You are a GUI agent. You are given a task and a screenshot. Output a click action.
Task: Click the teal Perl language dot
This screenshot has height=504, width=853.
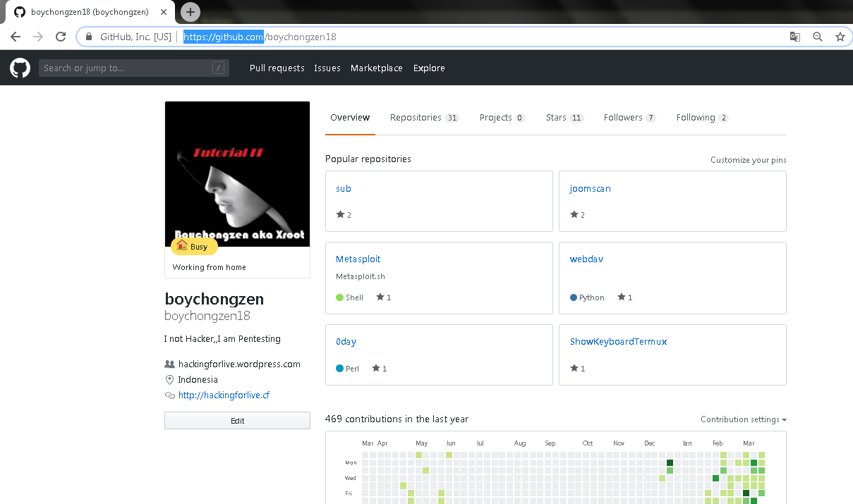339,368
